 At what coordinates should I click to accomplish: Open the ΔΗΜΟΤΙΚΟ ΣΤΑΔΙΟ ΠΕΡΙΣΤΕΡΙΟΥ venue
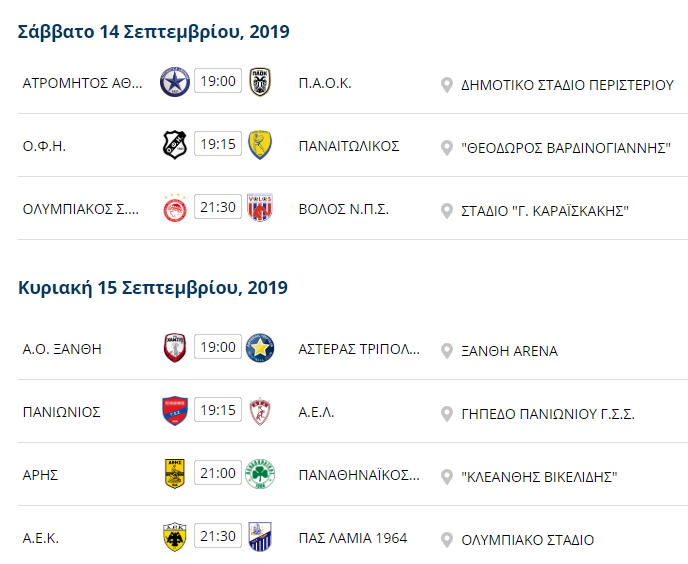point(567,85)
